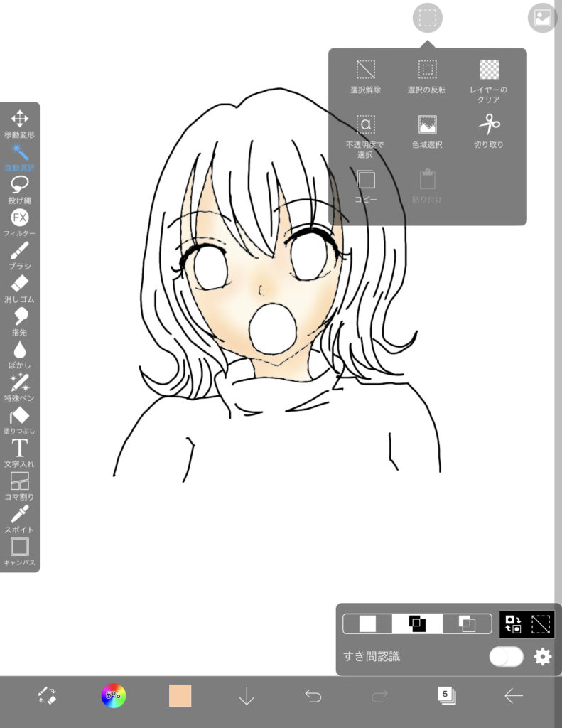Choose 選択解除 (Deselect) from the selection menu
The height and width of the screenshot is (728, 562).
(x=365, y=75)
